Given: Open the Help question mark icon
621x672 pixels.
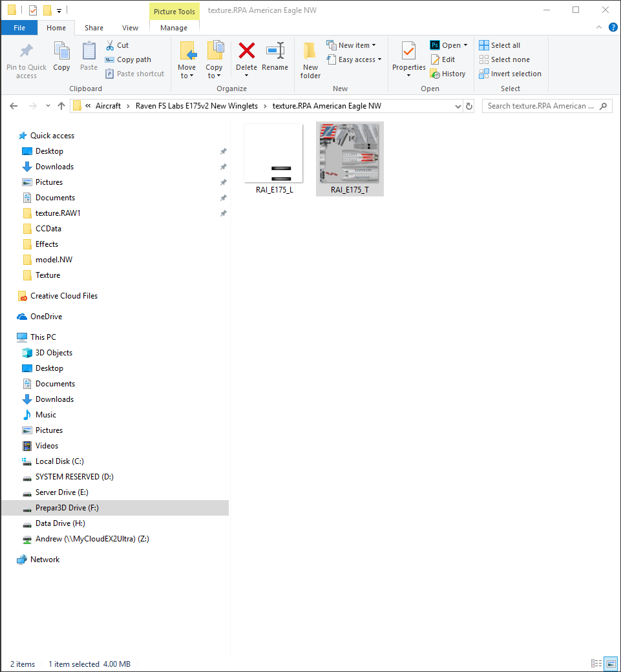Looking at the screenshot, I should click(613, 27).
